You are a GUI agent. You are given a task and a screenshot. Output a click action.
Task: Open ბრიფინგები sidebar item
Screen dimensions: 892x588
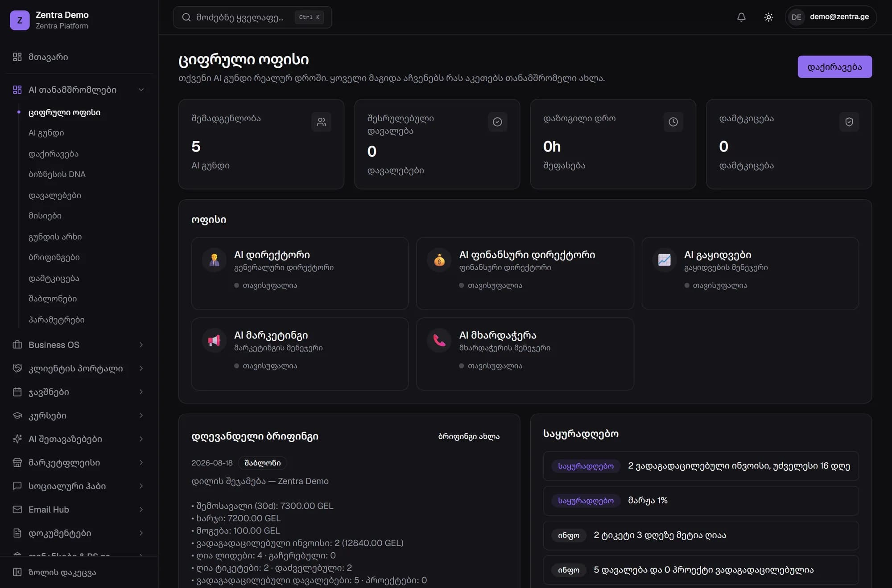pos(54,257)
